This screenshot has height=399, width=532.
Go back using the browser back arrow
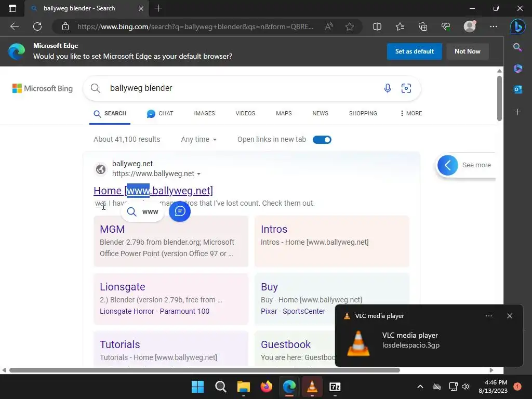(x=14, y=26)
